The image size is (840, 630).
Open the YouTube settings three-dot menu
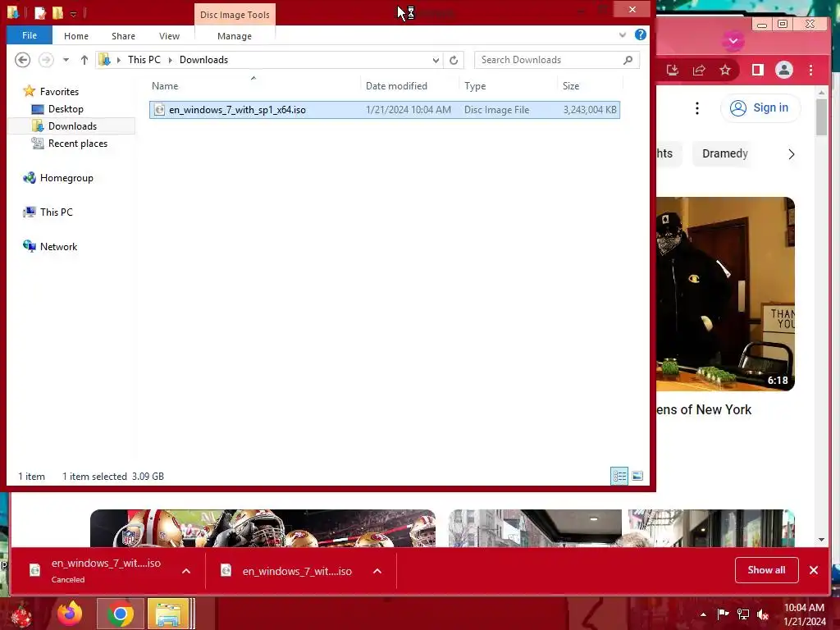[x=697, y=108]
